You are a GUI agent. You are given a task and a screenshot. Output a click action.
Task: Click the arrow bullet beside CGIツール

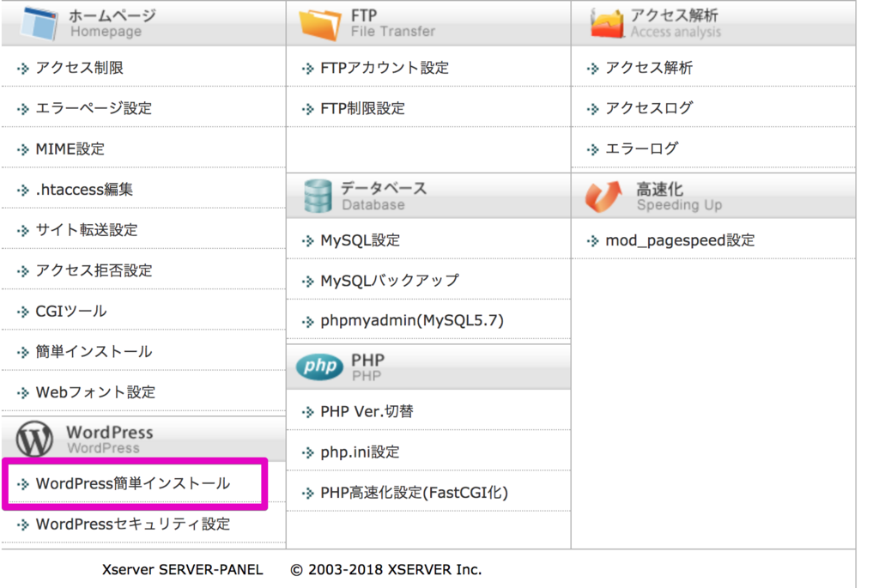click(23, 312)
